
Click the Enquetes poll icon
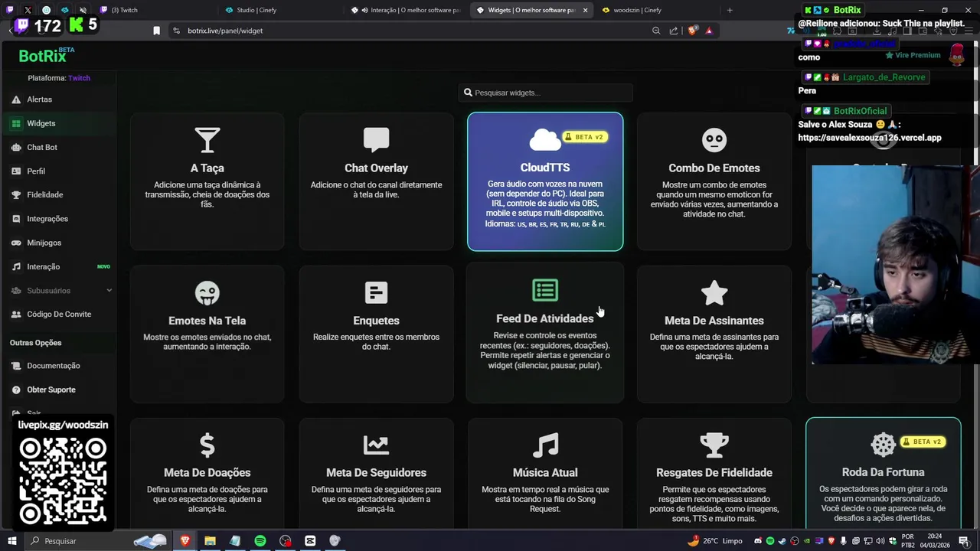tap(376, 293)
